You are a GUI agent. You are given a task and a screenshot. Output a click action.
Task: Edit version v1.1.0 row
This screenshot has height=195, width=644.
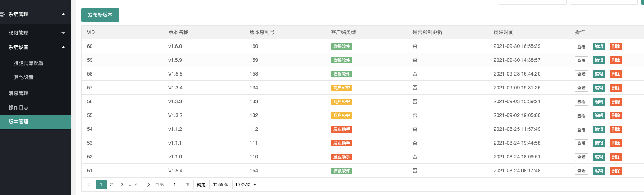599,157
